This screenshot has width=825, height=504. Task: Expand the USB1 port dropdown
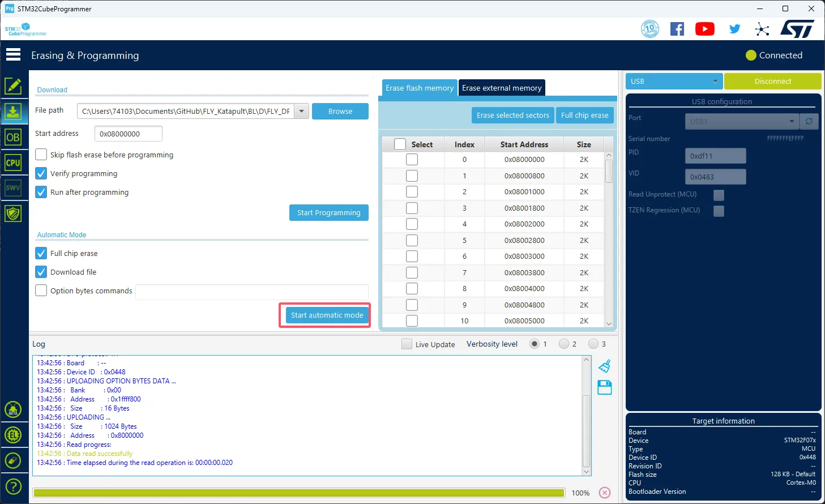pyautogui.click(x=792, y=121)
